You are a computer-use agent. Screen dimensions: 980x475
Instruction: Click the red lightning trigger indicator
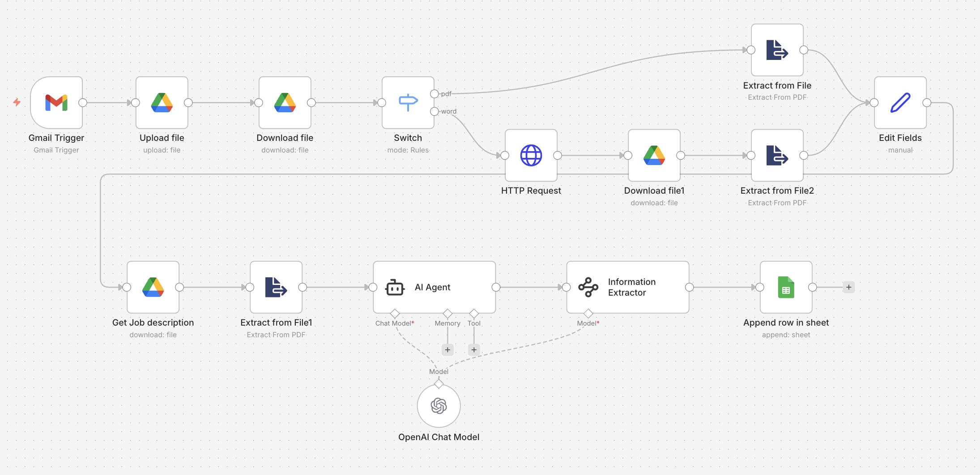click(17, 102)
